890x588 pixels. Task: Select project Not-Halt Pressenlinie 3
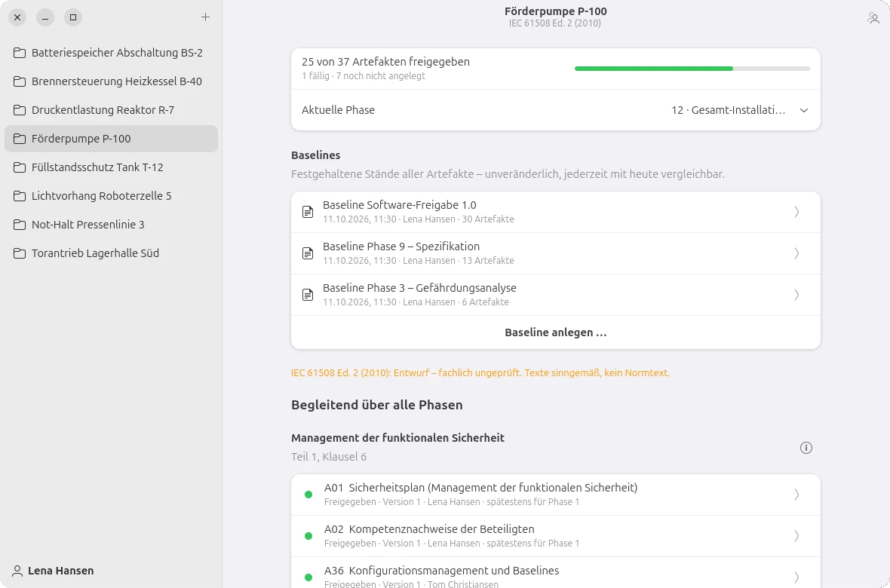(112, 225)
